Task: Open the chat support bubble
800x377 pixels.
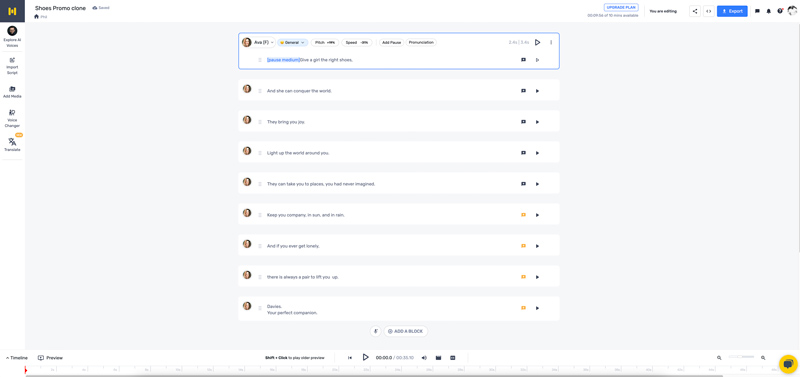Action: click(x=788, y=364)
